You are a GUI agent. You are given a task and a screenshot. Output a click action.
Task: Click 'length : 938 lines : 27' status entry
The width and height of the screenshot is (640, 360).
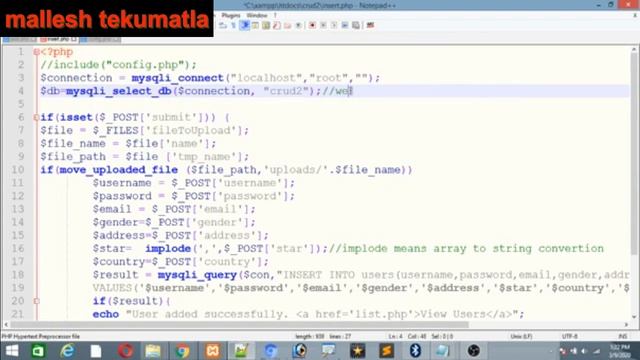(x=323, y=337)
